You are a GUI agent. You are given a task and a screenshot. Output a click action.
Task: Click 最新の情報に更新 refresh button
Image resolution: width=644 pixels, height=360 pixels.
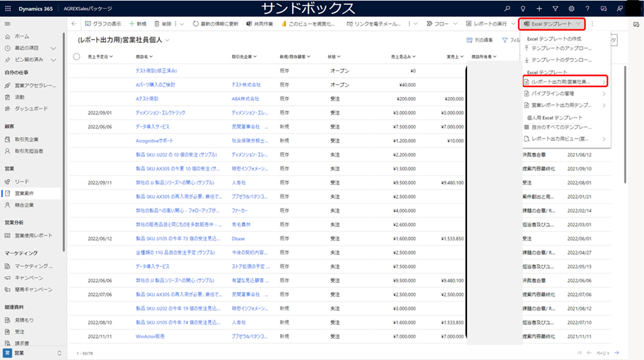(216, 24)
